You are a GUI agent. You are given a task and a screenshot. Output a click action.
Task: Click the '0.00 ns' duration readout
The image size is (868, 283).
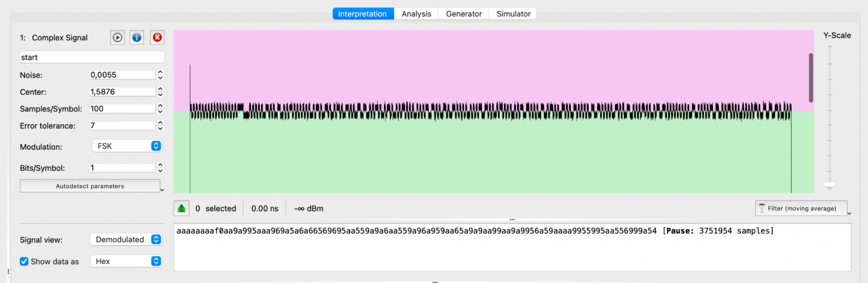click(x=264, y=208)
